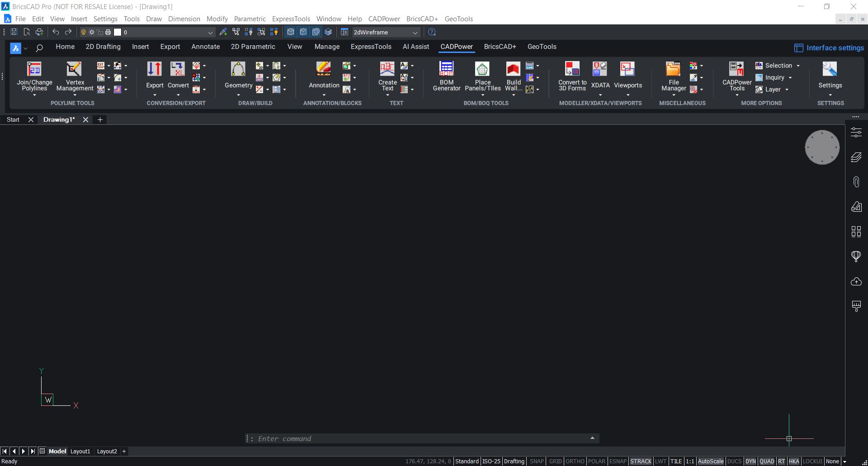Click the white layer color swatch
This screenshot has width=868, height=466.
pyautogui.click(x=118, y=32)
